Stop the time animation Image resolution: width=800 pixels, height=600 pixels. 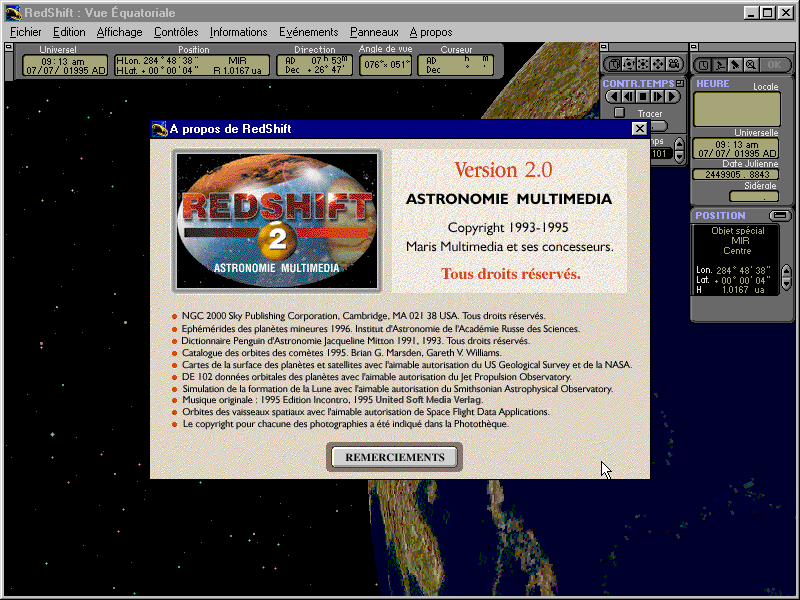click(643, 96)
